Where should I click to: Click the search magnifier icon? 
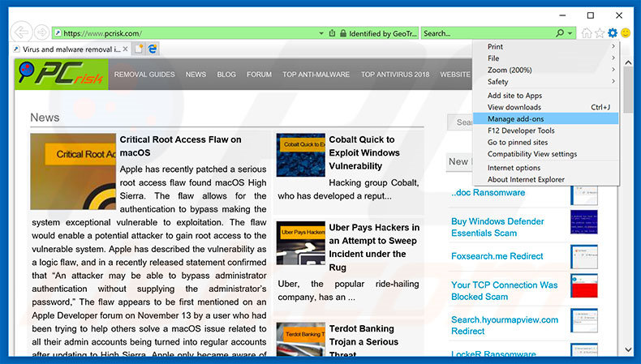click(560, 33)
